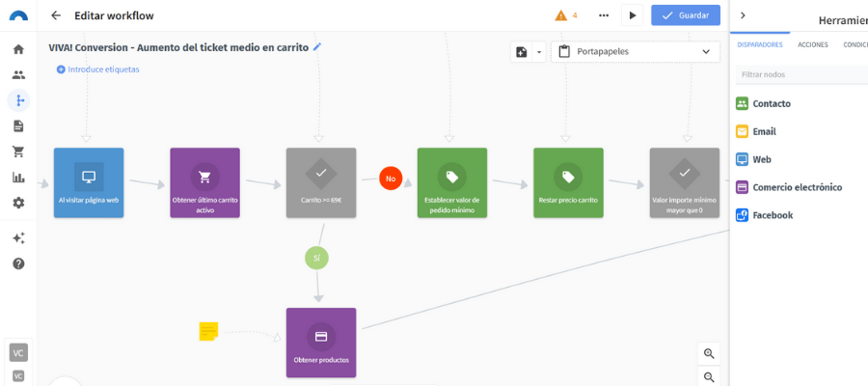Open the AI sparkle assistant icon
868x386 pixels.
coord(18,238)
